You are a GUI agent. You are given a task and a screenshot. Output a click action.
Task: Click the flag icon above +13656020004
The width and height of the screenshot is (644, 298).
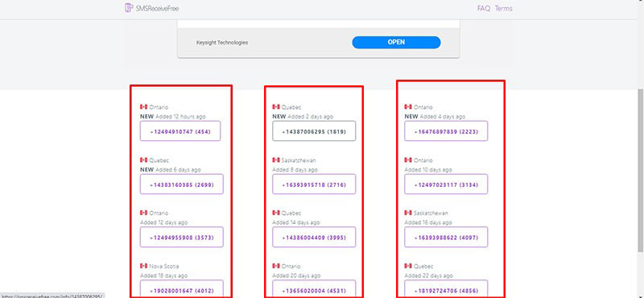coord(276,266)
